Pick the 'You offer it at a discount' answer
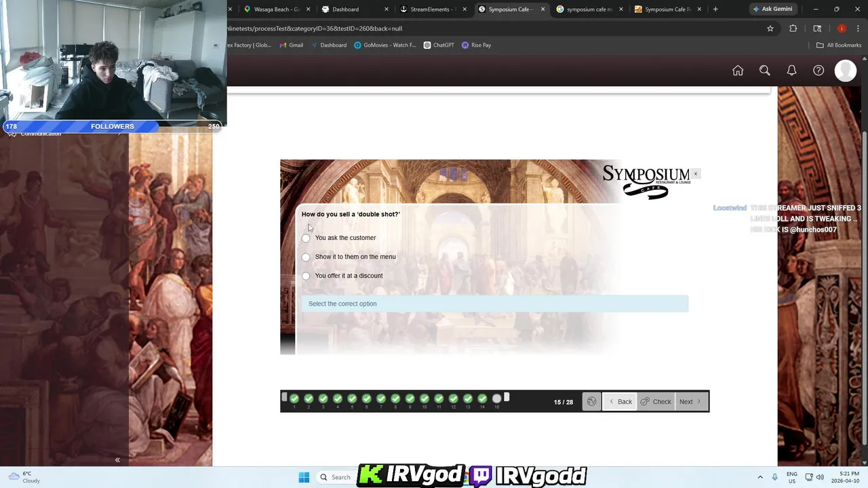Screen dimensions: 868x488 [306, 276]
